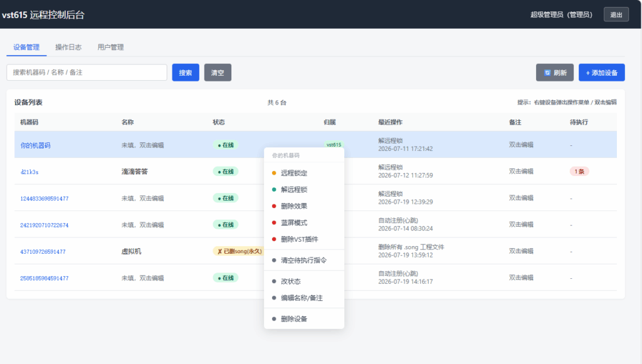Click the refresh icon in the 刷新 button
This screenshot has height=364, width=642.
[x=547, y=73]
